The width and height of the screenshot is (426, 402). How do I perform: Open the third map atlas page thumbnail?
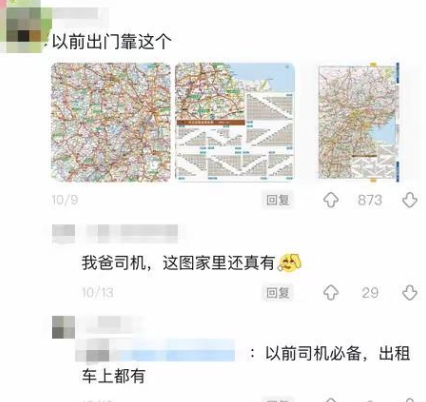pyautogui.click(x=359, y=122)
